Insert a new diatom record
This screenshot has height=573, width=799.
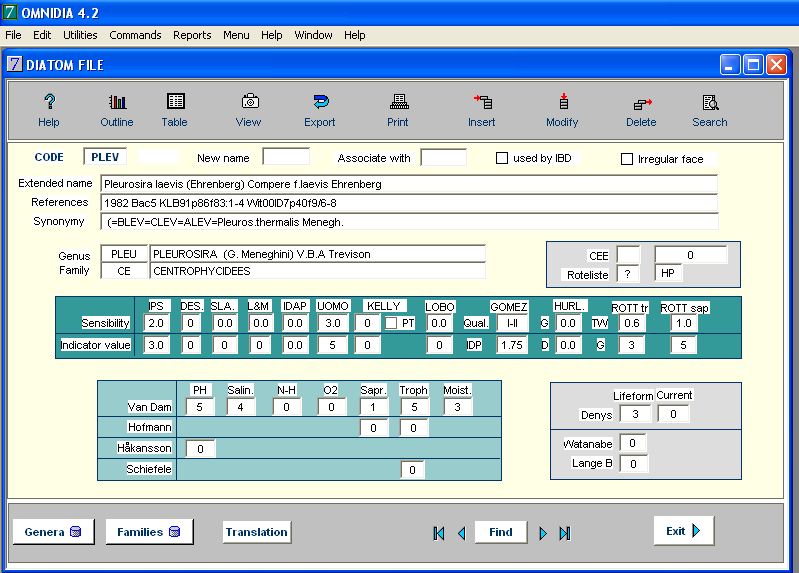click(482, 111)
